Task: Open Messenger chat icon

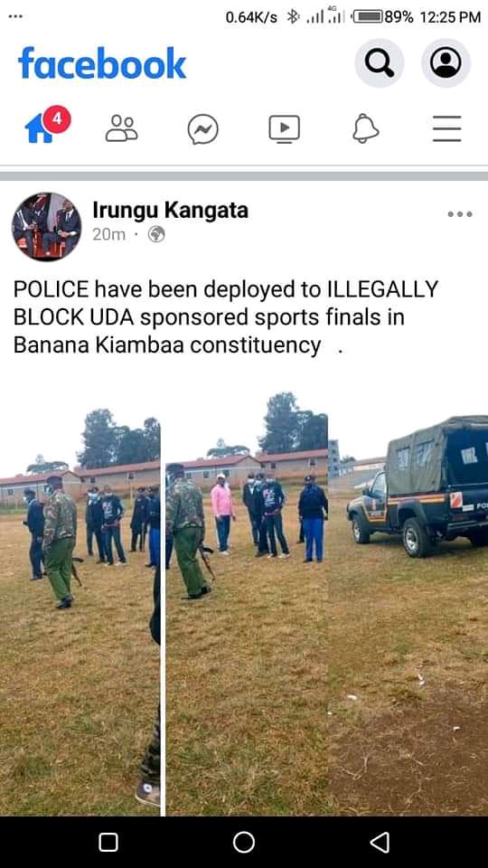Action: pyautogui.click(x=203, y=129)
